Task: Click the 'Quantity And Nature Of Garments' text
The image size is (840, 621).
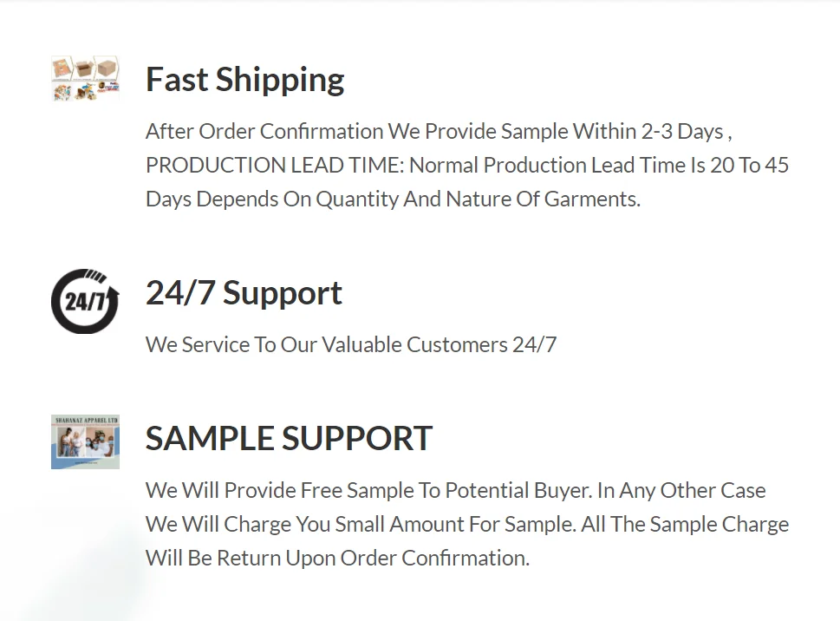Action: tap(478, 199)
